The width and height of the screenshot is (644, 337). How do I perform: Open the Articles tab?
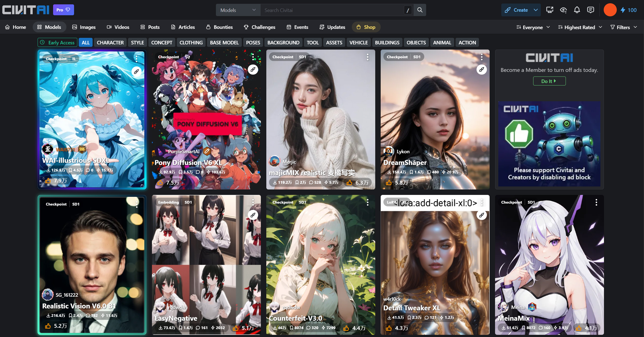[183, 27]
